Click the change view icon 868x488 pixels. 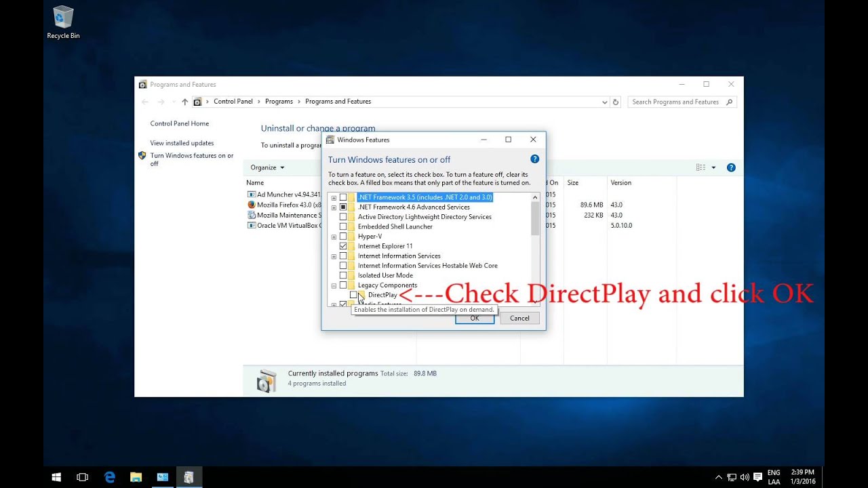point(701,167)
